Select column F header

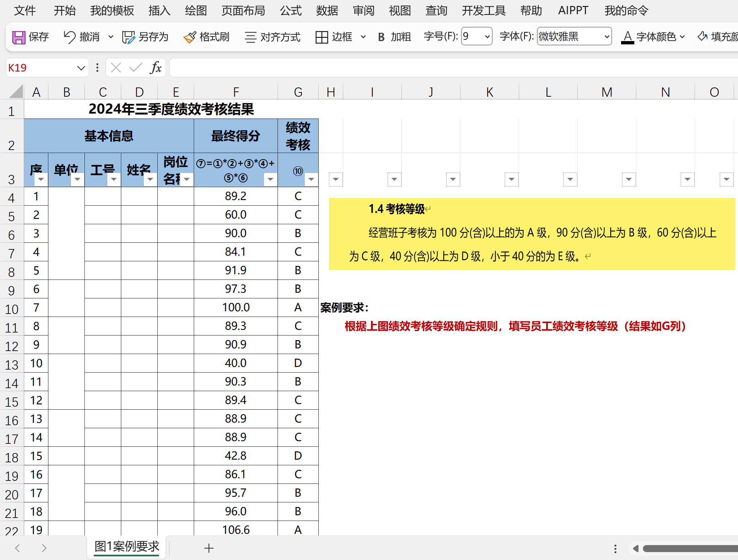click(x=236, y=92)
